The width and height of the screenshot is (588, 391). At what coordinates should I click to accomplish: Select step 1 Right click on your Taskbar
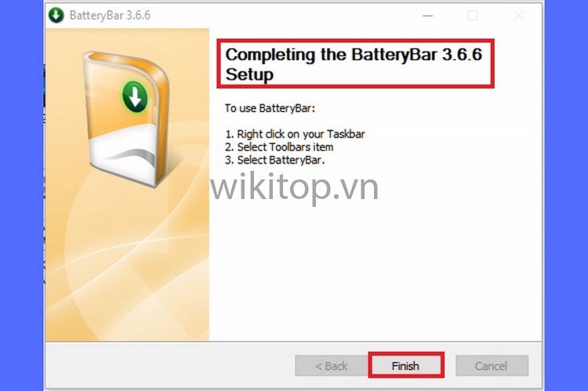pos(295,134)
